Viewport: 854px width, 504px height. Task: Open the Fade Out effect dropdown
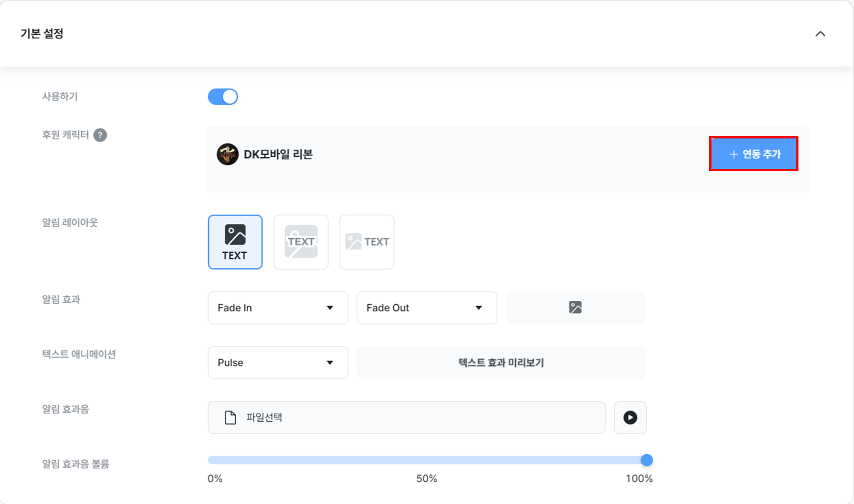[x=427, y=308]
